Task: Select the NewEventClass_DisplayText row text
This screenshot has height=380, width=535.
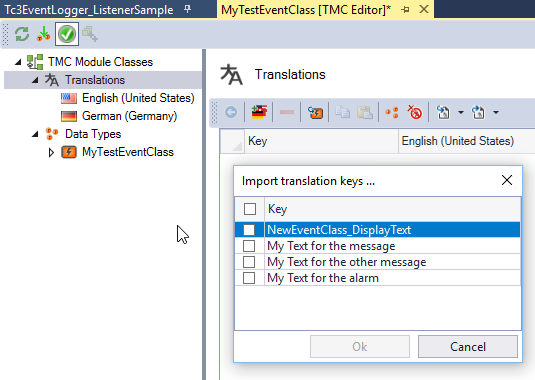Action: [x=339, y=230]
